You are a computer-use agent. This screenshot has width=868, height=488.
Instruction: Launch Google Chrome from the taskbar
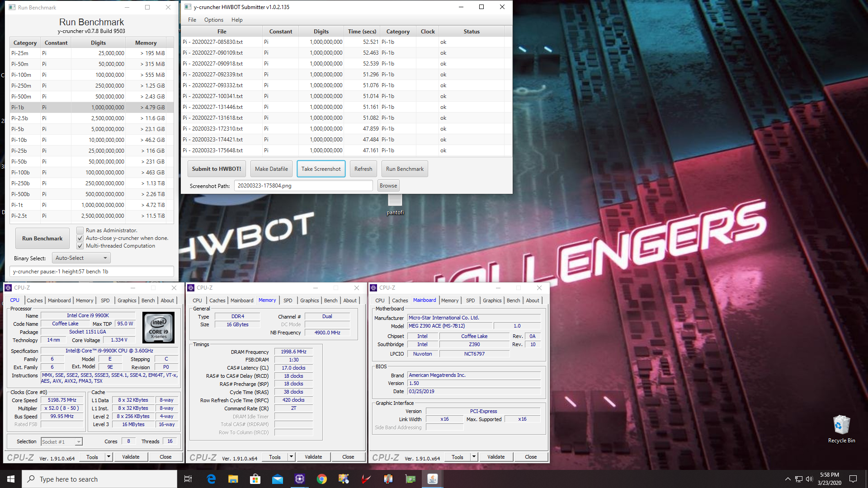coord(321,479)
